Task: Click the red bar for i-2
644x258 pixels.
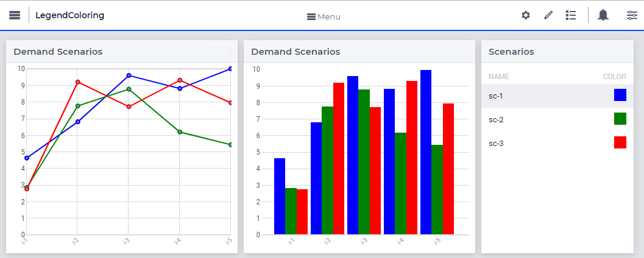Action: point(338,159)
